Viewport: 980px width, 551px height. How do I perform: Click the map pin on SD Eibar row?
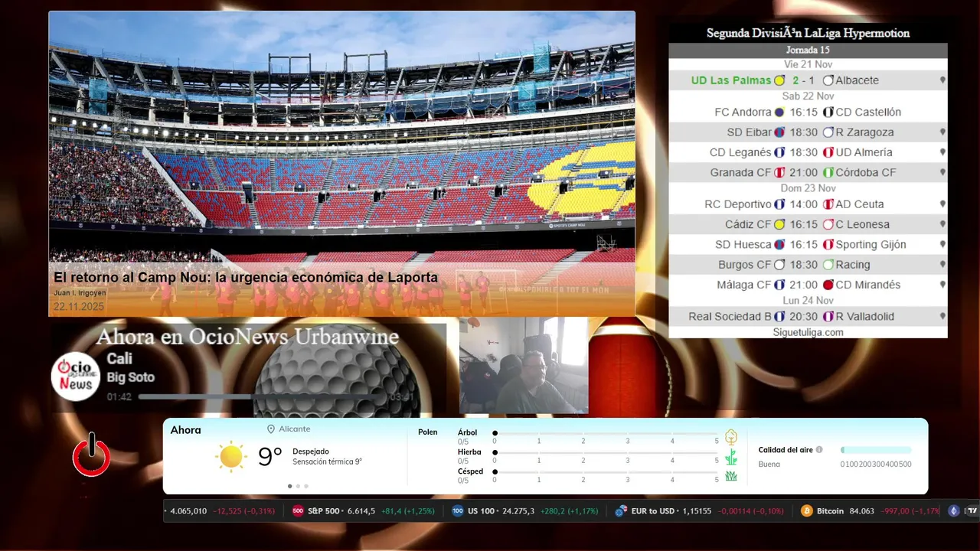pos(942,132)
